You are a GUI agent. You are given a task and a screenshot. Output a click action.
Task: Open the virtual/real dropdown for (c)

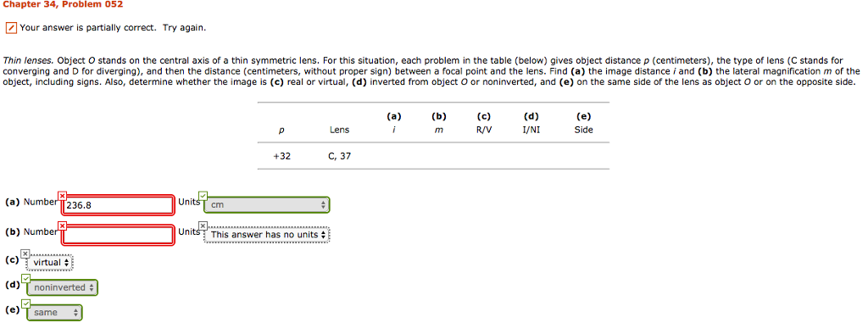pos(50,262)
